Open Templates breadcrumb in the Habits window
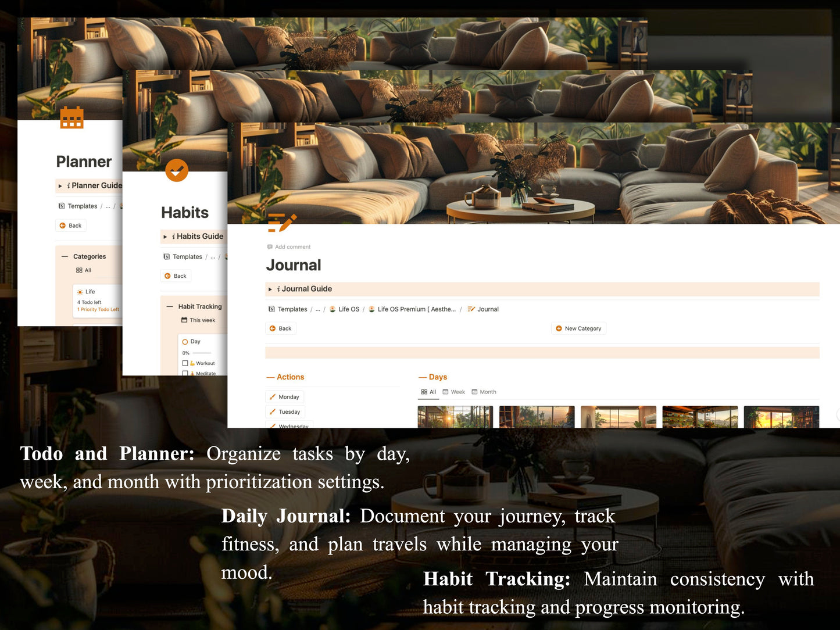Image resolution: width=840 pixels, height=630 pixels. pos(183,257)
